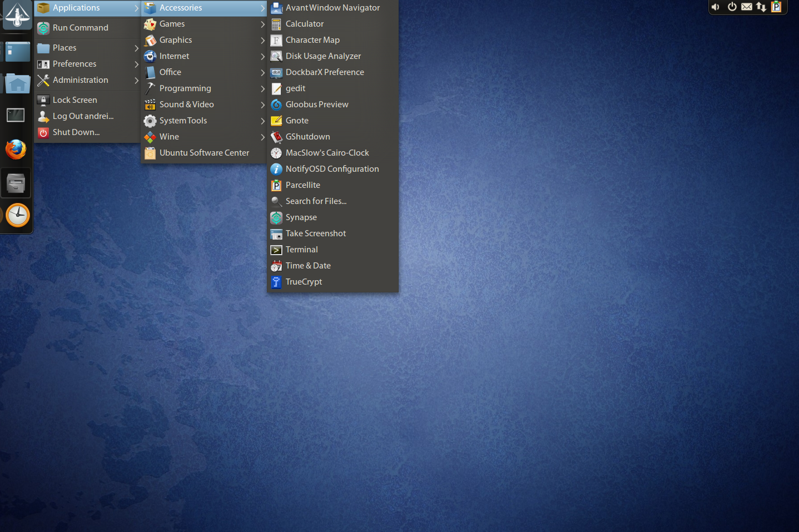The height and width of the screenshot is (532, 799).
Task: Click the Parcellite clipboard tray icon
Action: pos(776,7)
